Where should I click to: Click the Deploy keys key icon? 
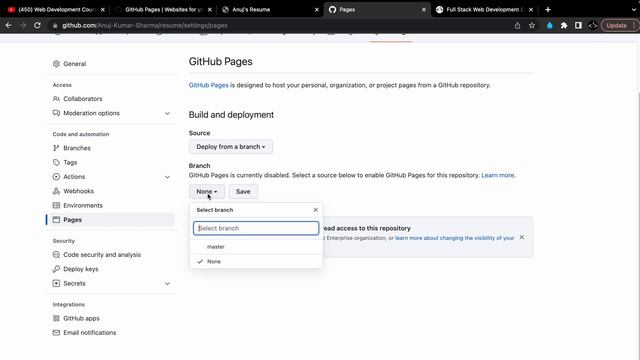click(56, 269)
